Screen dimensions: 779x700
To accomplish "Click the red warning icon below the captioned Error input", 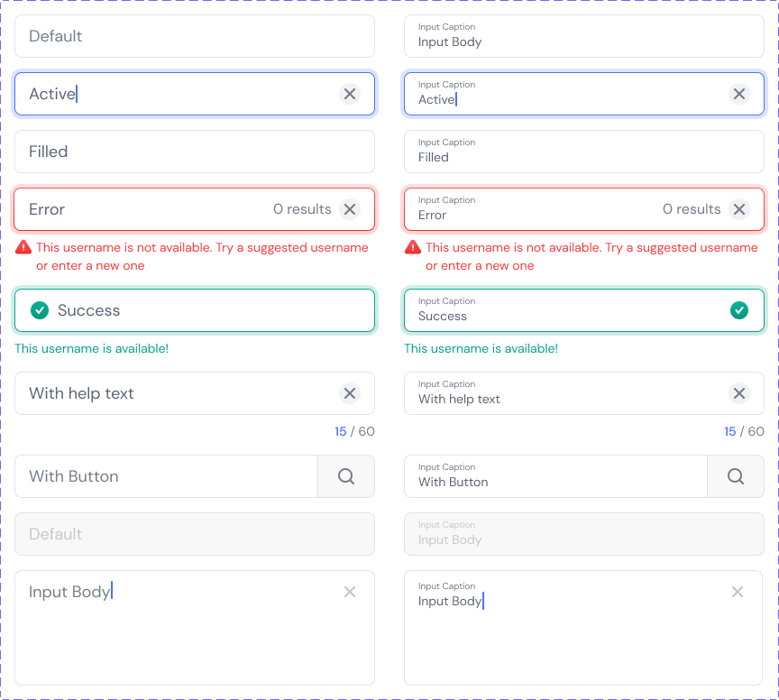I will 413,247.
